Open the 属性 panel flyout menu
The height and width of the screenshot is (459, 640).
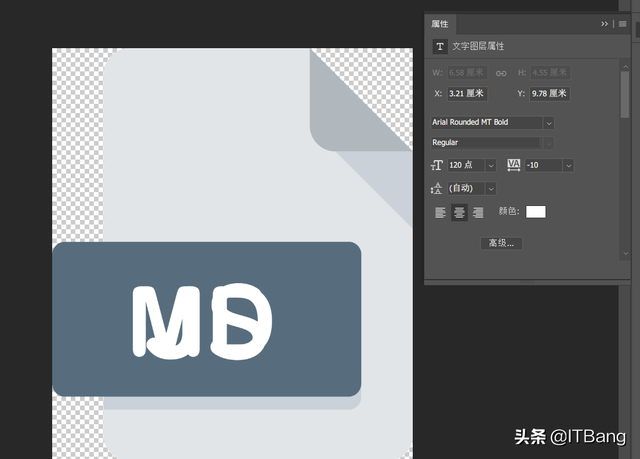click(622, 24)
